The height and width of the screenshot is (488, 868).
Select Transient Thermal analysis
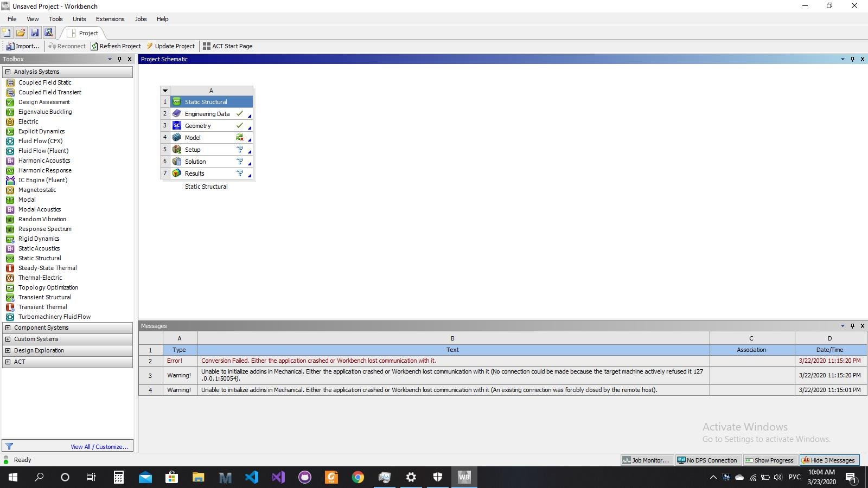[42, 307]
